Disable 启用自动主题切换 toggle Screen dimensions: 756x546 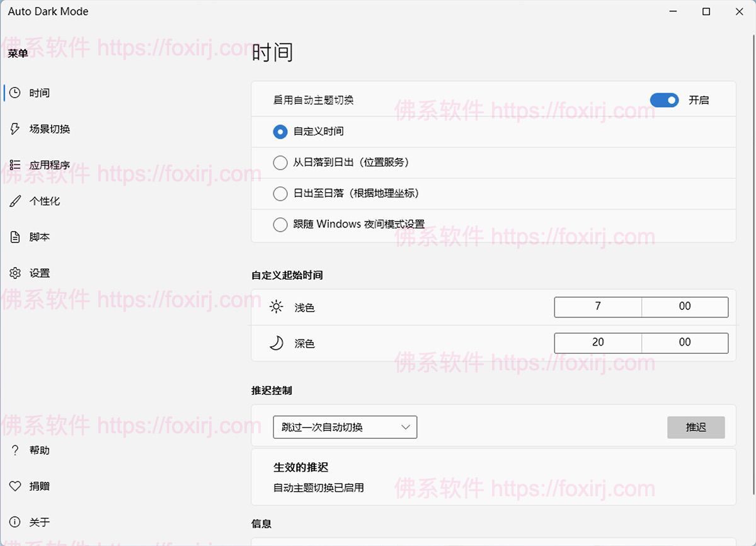pos(664,100)
